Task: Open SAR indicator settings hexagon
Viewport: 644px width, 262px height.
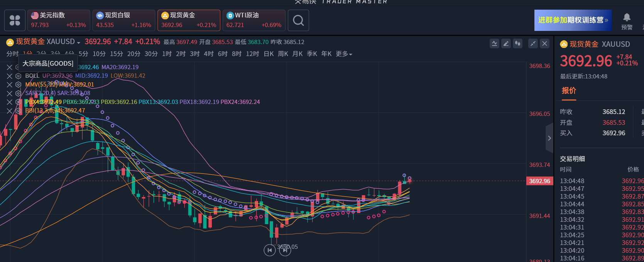Action: [x=18, y=94]
